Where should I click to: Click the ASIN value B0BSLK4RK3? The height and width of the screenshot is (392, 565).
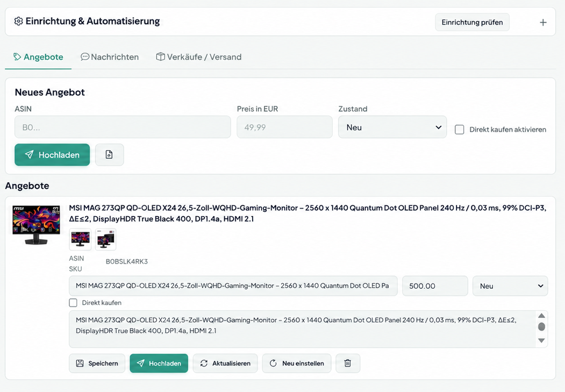pyautogui.click(x=127, y=261)
